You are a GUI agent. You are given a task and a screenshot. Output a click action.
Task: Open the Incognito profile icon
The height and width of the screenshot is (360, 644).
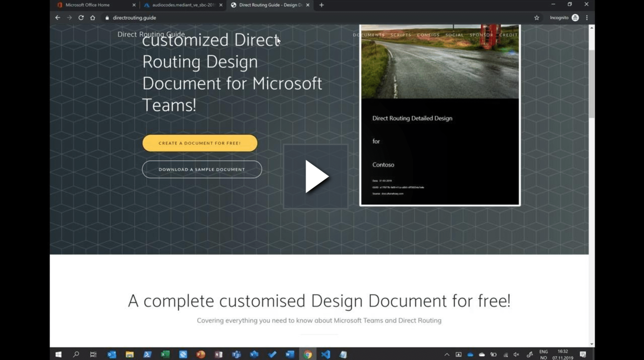[x=575, y=17]
